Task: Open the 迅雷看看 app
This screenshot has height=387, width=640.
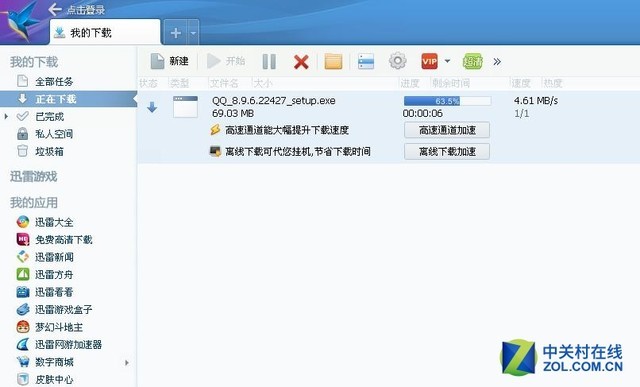Action: tap(54, 292)
